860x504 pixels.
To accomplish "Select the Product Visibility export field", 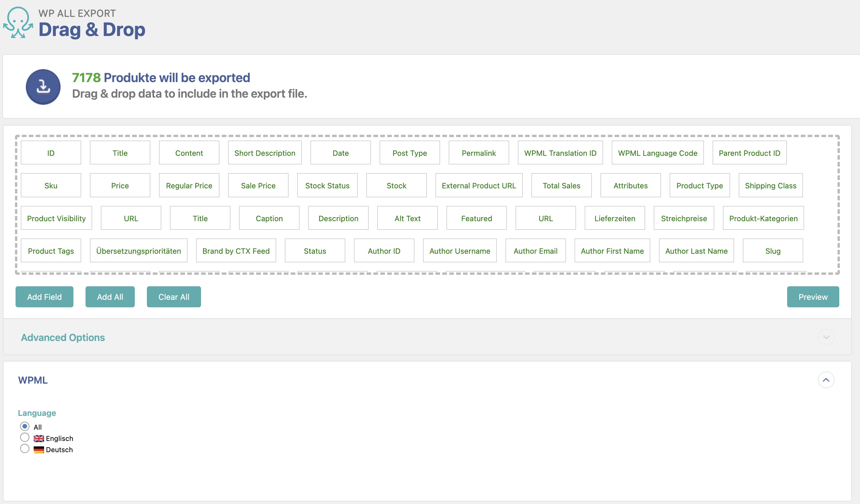I will [x=56, y=218].
